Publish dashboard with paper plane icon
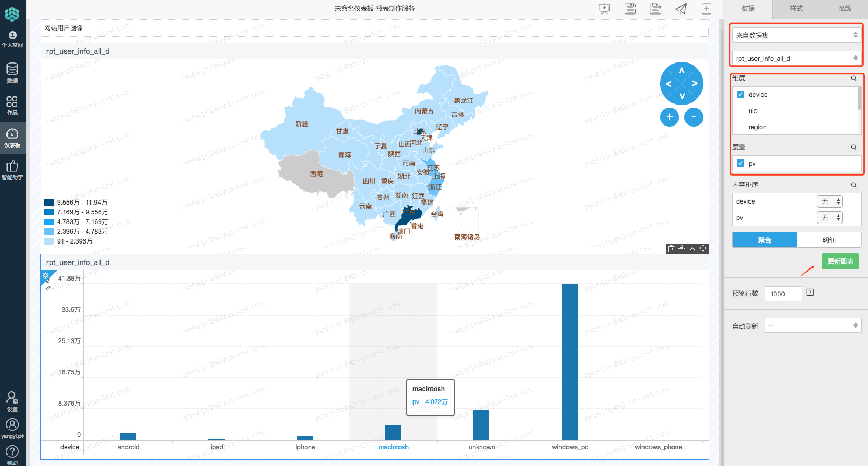The height and width of the screenshot is (466, 868). click(681, 9)
